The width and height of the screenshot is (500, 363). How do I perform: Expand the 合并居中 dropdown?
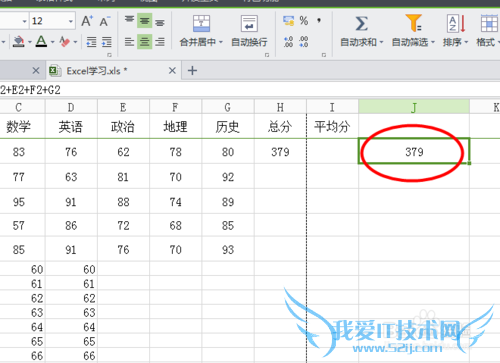(221, 42)
